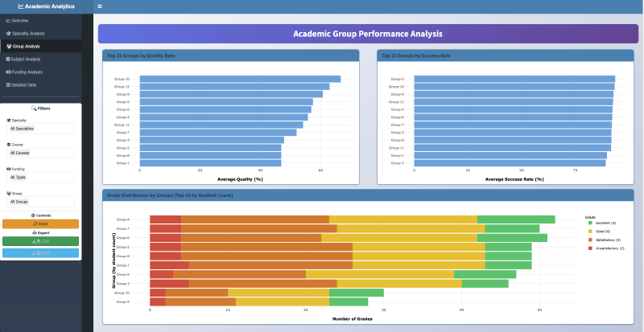Click the Top 15 Groups by Success Rate title
644x332 pixels.
416,55
